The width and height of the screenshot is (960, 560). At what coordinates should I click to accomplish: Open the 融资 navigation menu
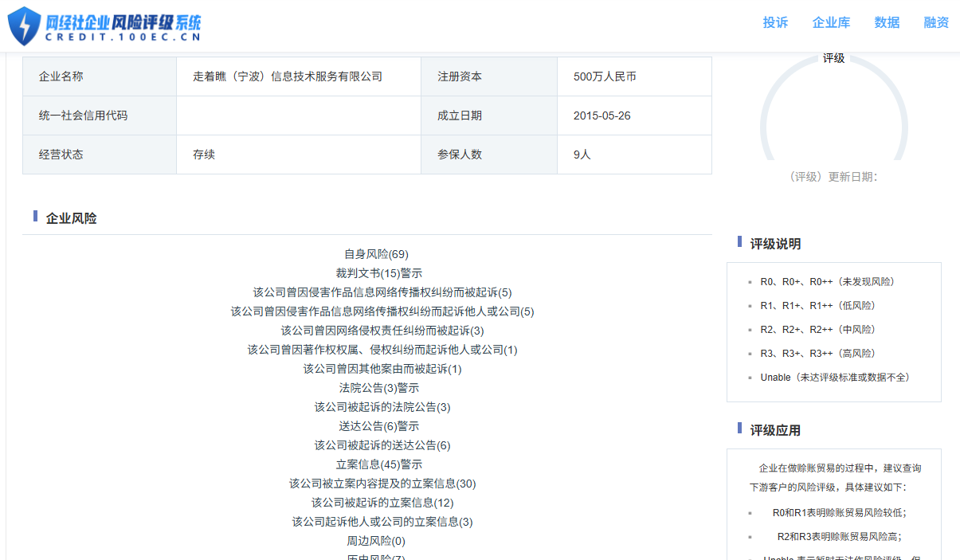[936, 22]
